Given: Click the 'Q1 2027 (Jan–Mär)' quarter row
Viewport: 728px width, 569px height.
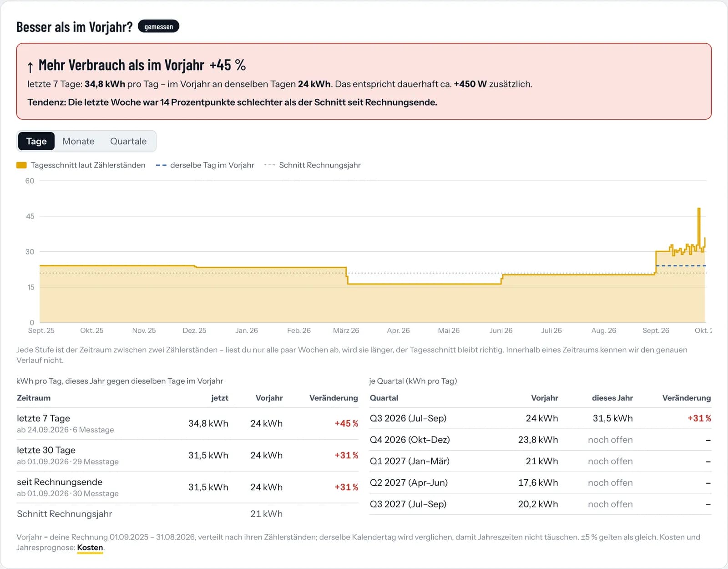Looking at the screenshot, I should point(540,461).
